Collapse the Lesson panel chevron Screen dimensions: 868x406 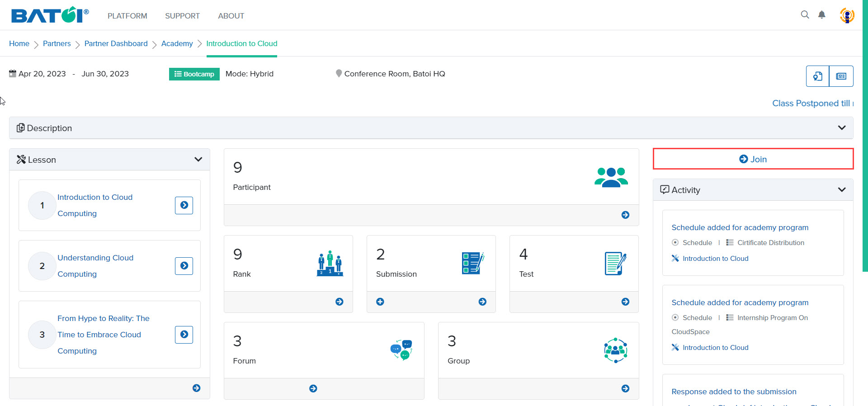[198, 159]
